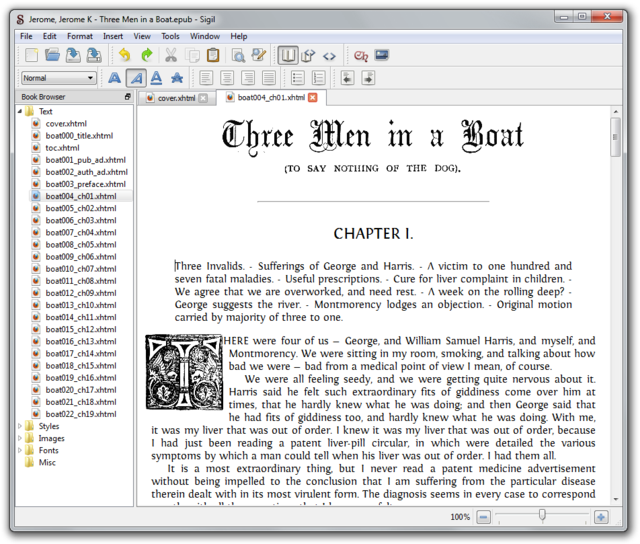Click the Open file folder icon
The image size is (640, 544).
(x=53, y=55)
